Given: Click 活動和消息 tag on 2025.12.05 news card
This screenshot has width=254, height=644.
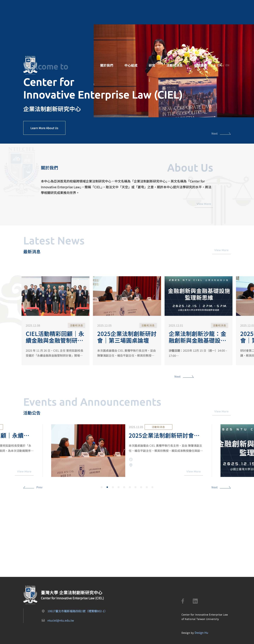Looking at the screenshot, I should pos(148,326).
